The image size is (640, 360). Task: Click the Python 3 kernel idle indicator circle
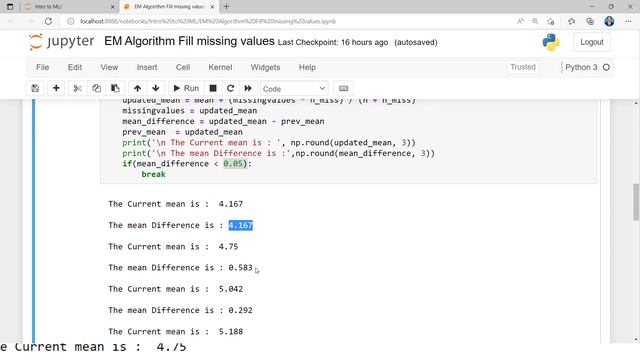pyautogui.click(x=606, y=67)
